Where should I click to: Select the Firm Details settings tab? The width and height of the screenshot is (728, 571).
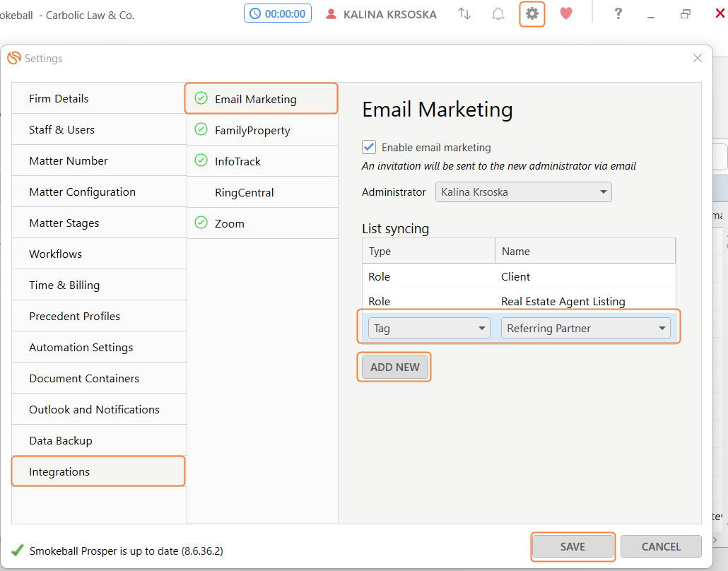click(99, 98)
